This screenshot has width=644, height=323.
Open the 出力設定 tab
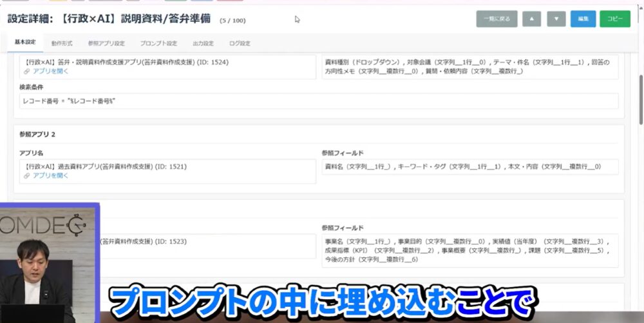(203, 43)
